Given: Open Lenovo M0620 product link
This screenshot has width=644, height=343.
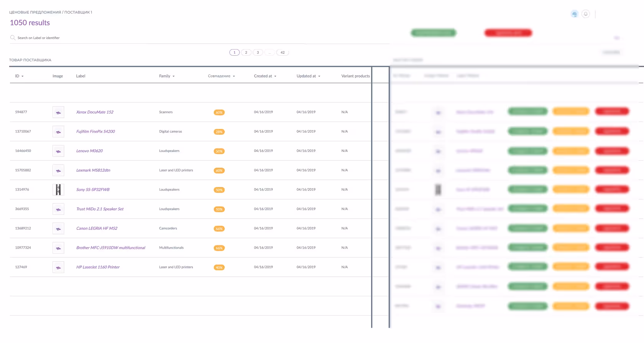Looking at the screenshot, I should [89, 151].
